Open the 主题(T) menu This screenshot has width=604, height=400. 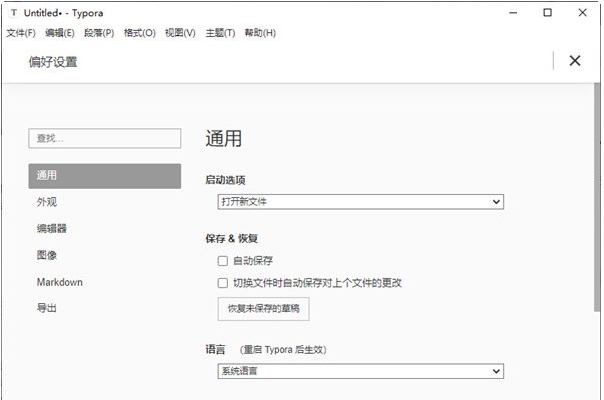[220, 33]
